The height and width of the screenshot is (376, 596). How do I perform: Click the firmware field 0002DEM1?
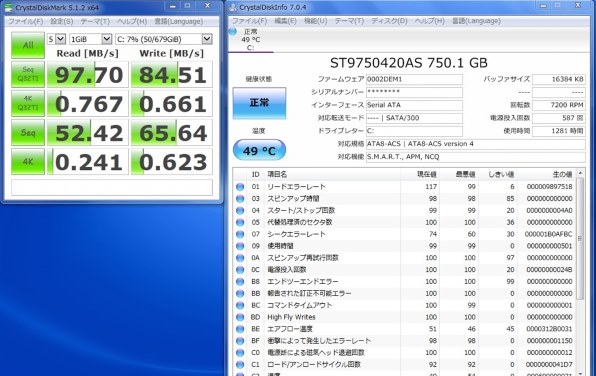[x=414, y=79]
